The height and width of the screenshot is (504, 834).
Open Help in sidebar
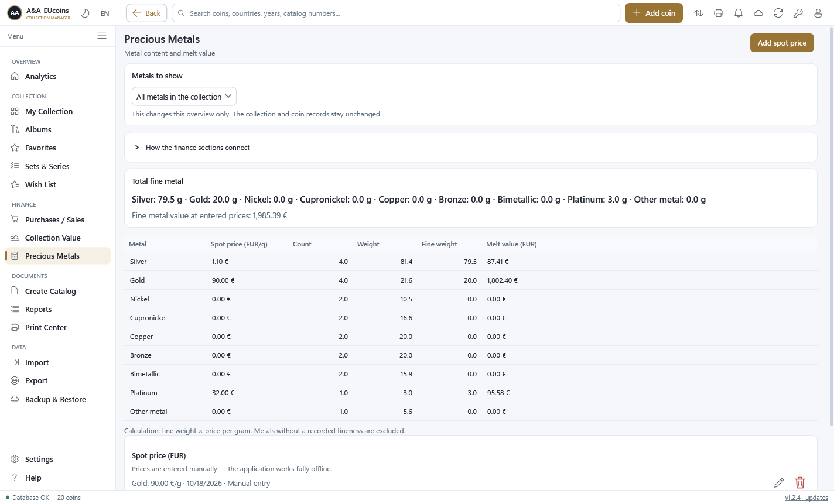pyautogui.click(x=57, y=478)
